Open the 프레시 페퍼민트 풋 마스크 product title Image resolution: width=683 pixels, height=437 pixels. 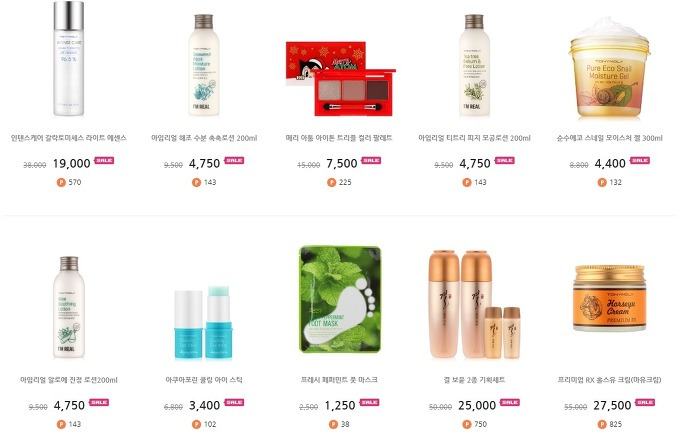(339, 380)
